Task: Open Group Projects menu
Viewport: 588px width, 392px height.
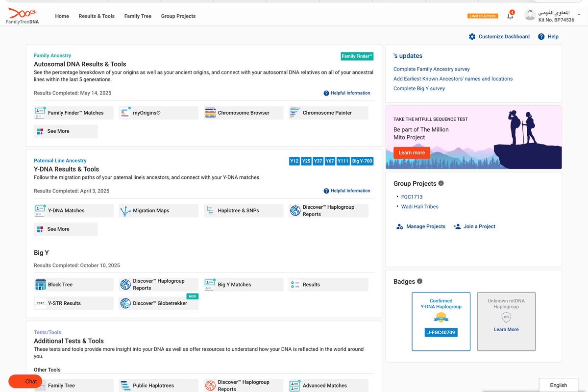Action: (178, 16)
